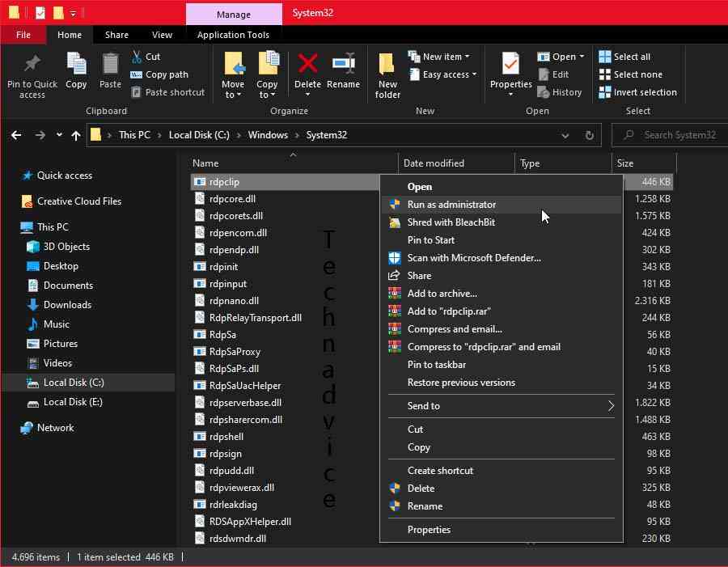
Task: Expand the address bar history chevron
Action: pyautogui.click(x=565, y=135)
